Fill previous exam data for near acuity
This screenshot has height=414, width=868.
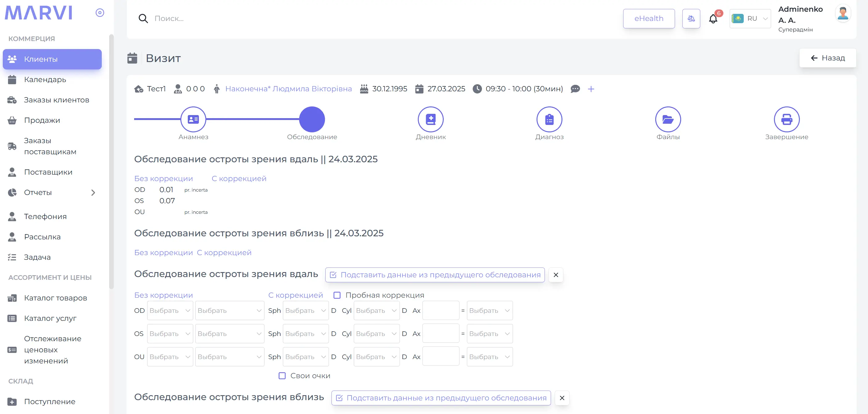[x=441, y=398]
